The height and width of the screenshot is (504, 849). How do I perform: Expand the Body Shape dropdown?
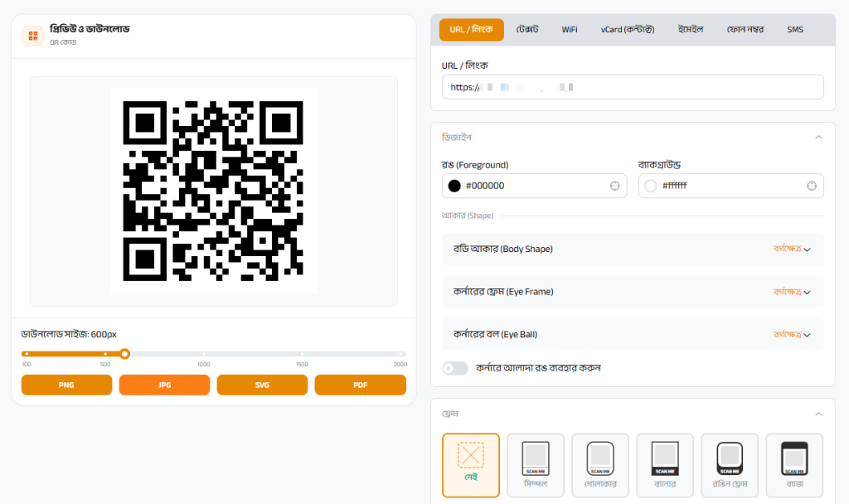pyautogui.click(x=633, y=249)
